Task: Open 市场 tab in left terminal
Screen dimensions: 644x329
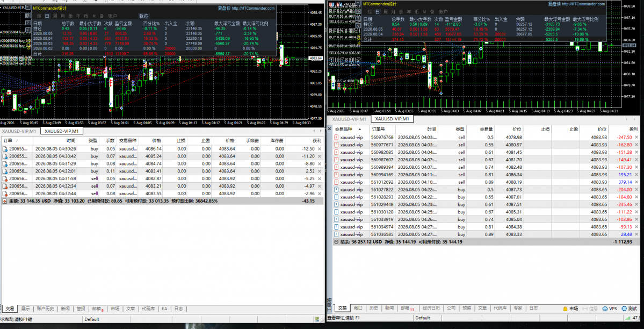Action: pos(115,309)
